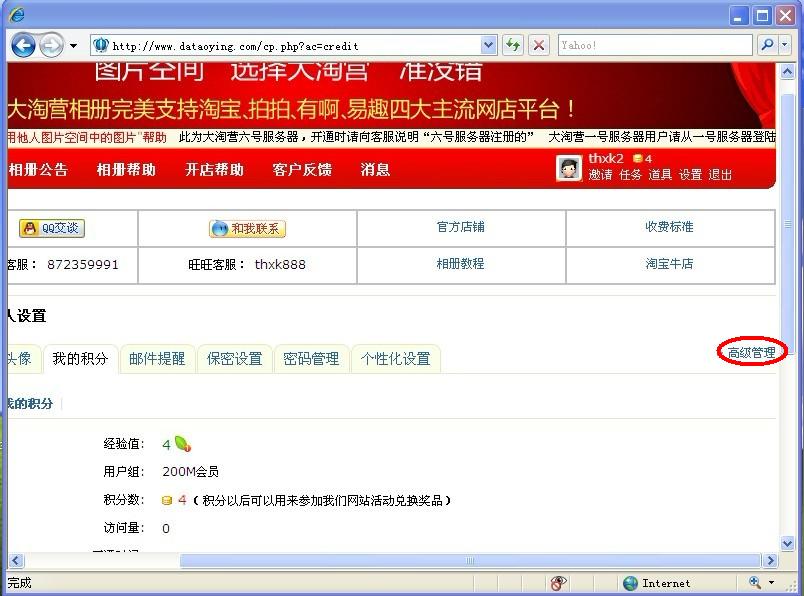Click the 200M会员 user group text

click(x=190, y=471)
